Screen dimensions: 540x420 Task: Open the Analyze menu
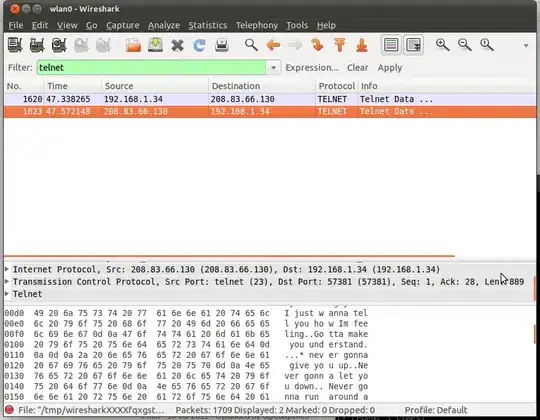(x=164, y=25)
